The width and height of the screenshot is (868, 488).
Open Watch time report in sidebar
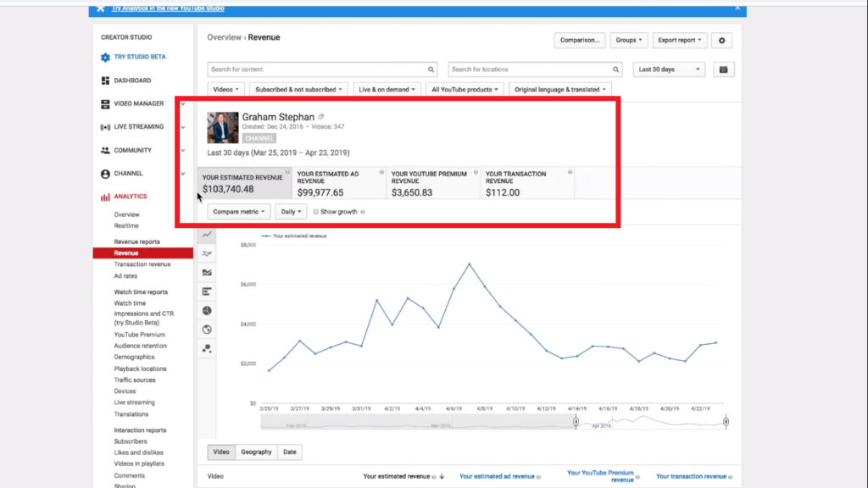[x=130, y=303]
